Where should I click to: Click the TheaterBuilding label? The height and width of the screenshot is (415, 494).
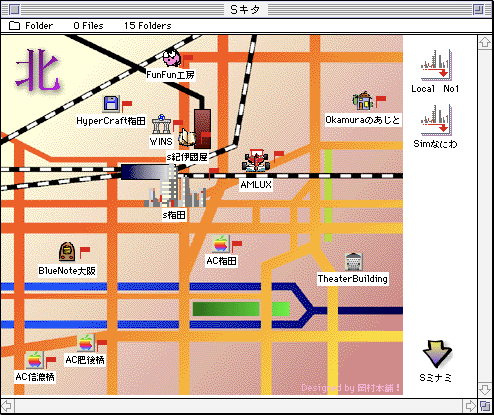(x=353, y=279)
